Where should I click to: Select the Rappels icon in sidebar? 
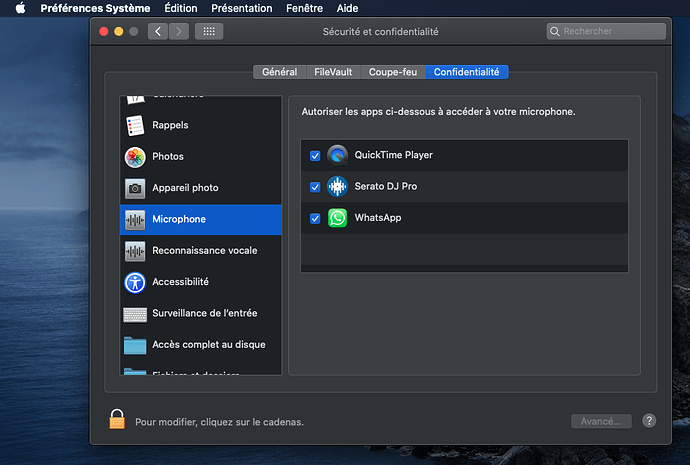click(135, 125)
